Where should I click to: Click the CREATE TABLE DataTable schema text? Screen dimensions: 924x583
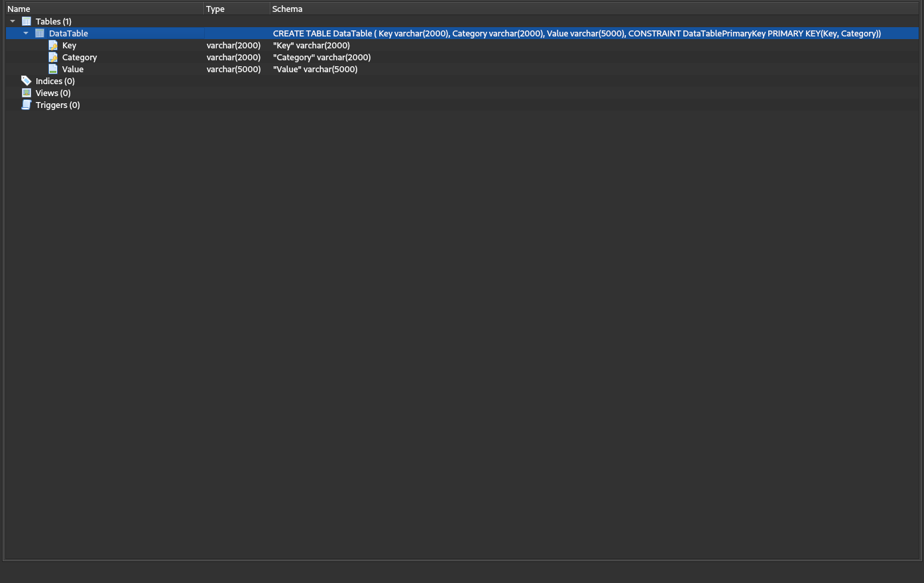click(x=577, y=33)
